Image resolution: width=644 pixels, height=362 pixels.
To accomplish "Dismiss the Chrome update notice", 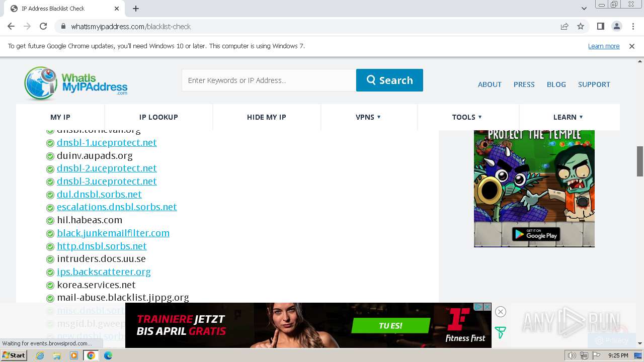I will pos(632,46).
